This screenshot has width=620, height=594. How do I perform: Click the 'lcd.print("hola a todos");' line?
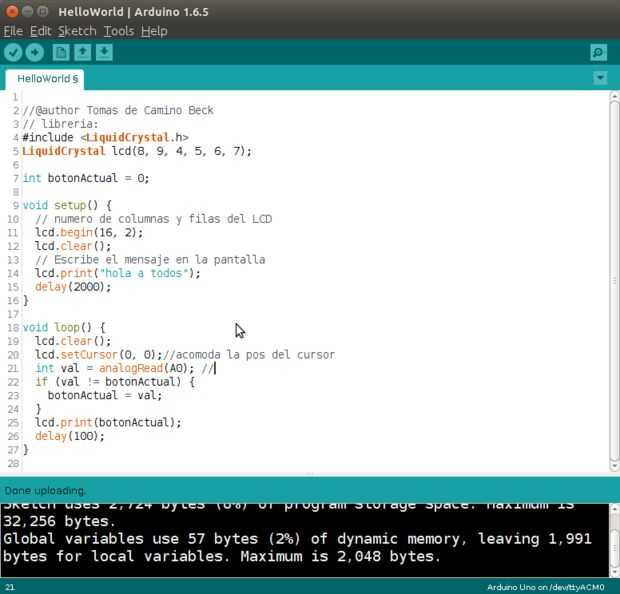118,273
